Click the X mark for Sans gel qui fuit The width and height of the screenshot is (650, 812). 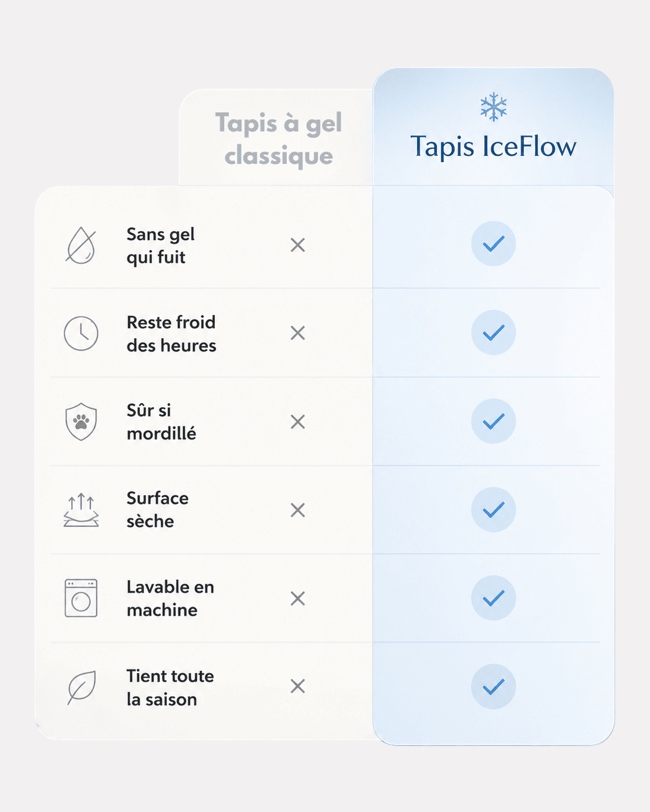[298, 245]
